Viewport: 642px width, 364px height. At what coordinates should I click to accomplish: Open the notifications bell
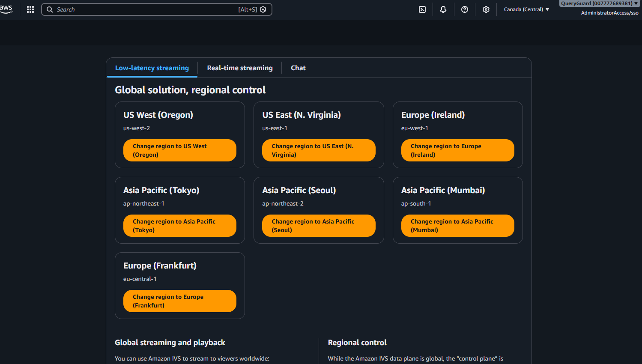[443, 9]
